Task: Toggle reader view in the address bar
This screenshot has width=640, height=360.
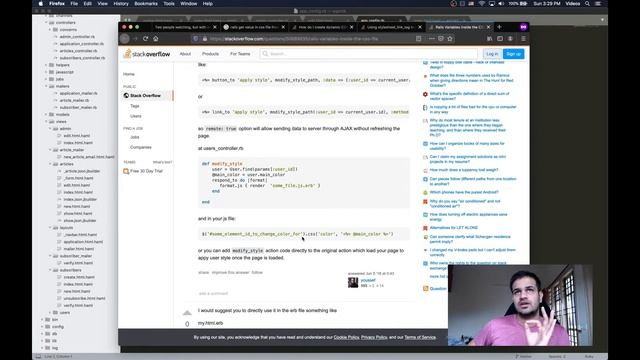Action: coord(418,38)
